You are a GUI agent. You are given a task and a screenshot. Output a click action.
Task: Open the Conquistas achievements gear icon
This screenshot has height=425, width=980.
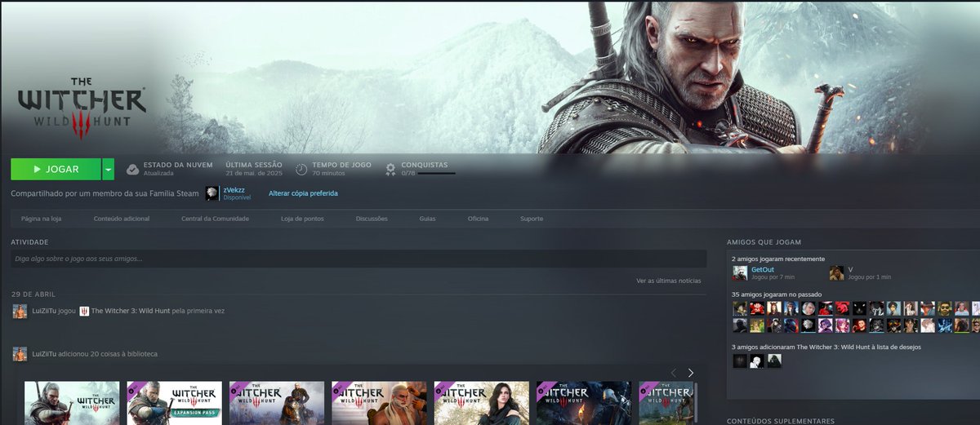(390, 169)
